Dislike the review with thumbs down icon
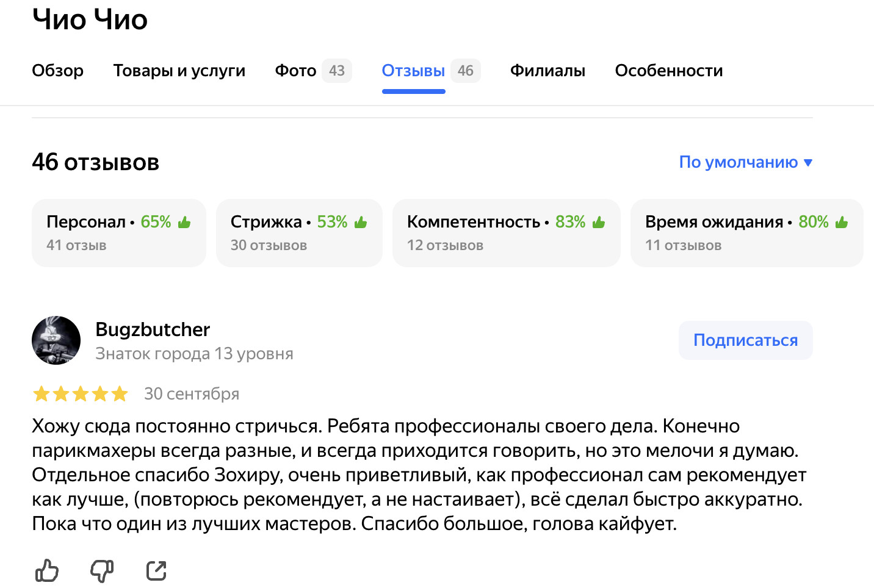874x588 pixels. coord(101,571)
